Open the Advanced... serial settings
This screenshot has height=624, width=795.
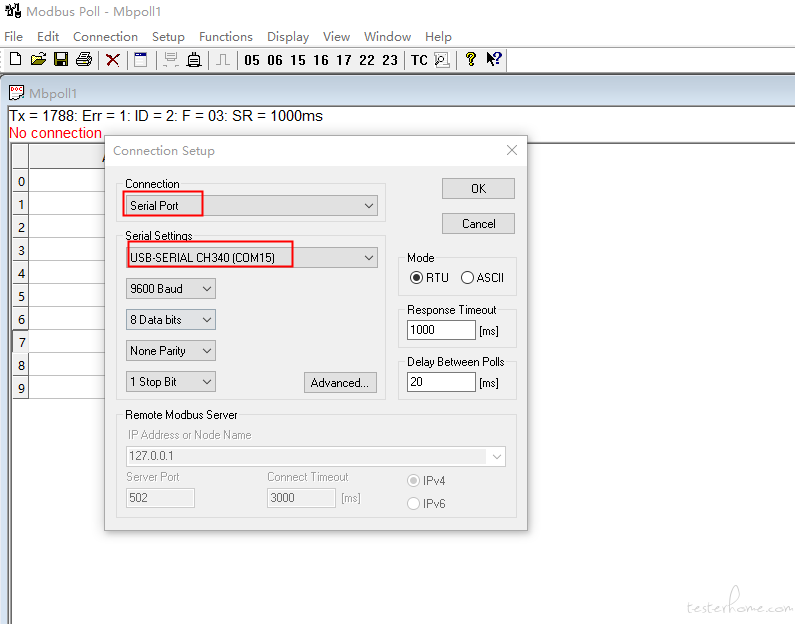[x=340, y=383]
